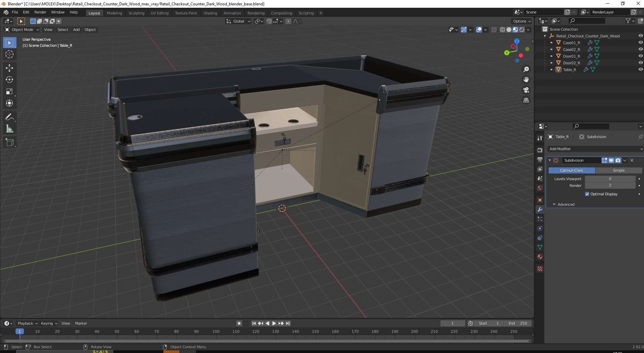
Task: Hide Door01_R with its eye icon
Action: pyautogui.click(x=640, y=56)
